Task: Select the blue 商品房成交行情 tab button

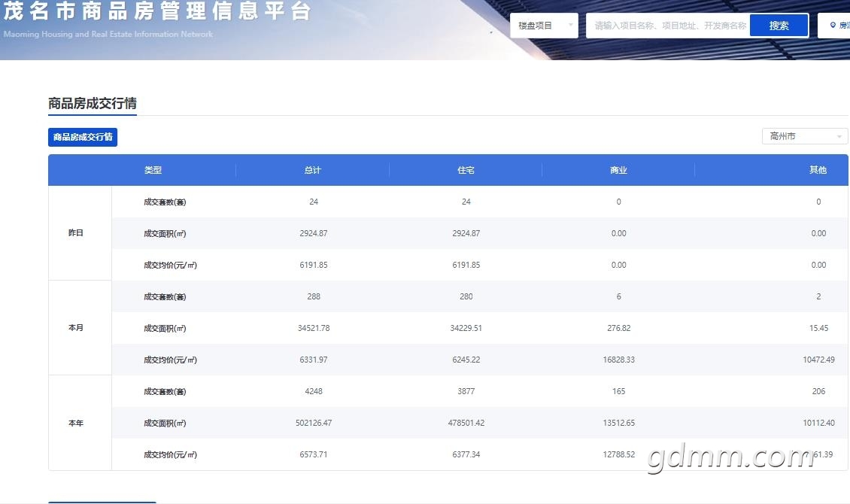Action: 83,137
